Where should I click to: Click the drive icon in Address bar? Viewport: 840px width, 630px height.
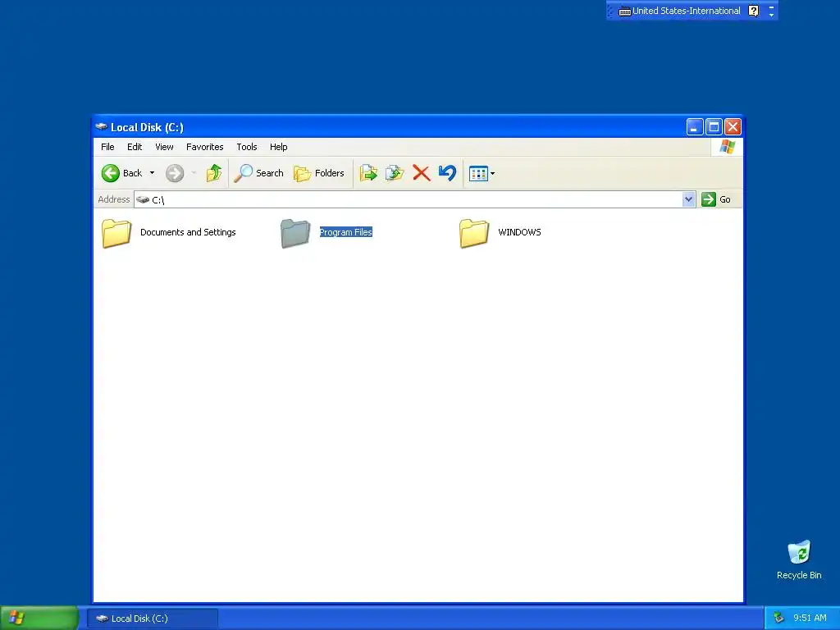[x=143, y=199]
